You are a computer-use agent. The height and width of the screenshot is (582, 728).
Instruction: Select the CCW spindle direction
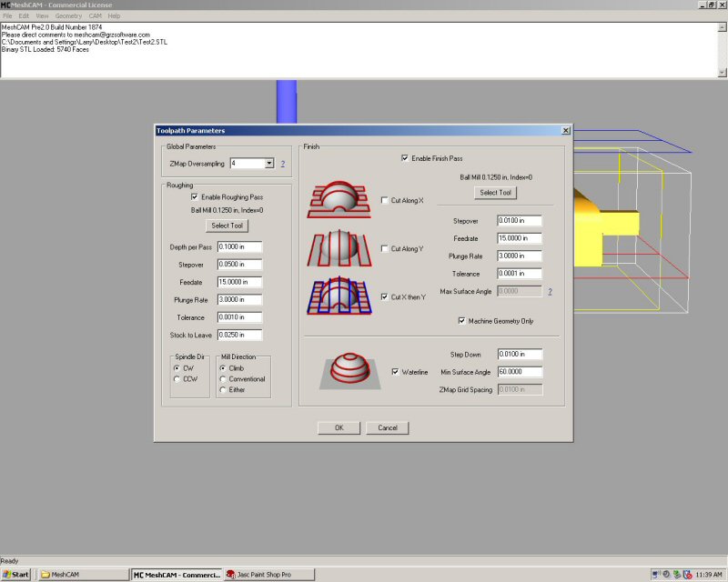click(x=177, y=379)
